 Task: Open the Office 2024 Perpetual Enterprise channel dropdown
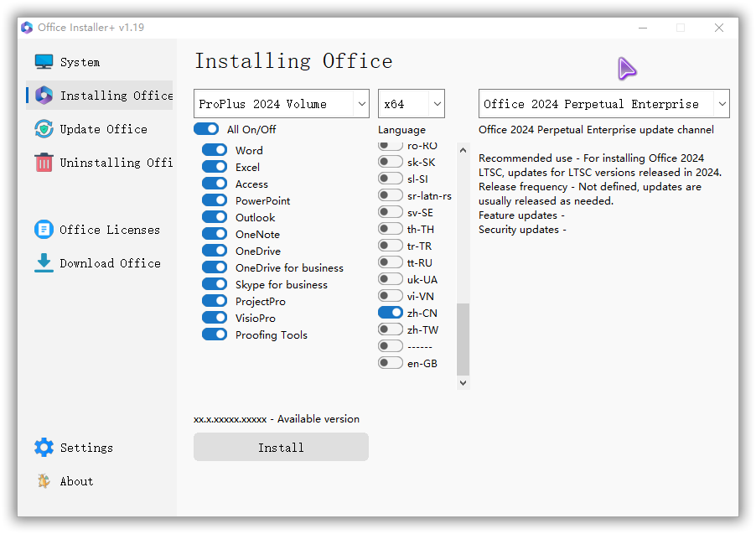pyautogui.click(x=603, y=104)
